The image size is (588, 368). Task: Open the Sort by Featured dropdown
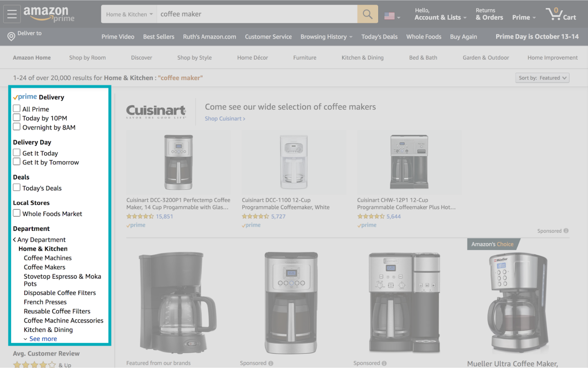(x=542, y=78)
